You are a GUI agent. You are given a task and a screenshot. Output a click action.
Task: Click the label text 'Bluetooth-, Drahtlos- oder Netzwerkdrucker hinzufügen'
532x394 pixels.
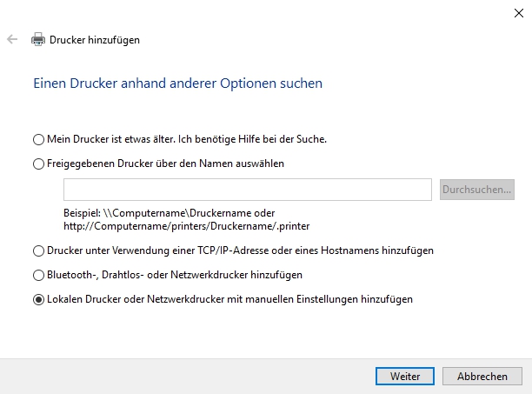(x=174, y=276)
